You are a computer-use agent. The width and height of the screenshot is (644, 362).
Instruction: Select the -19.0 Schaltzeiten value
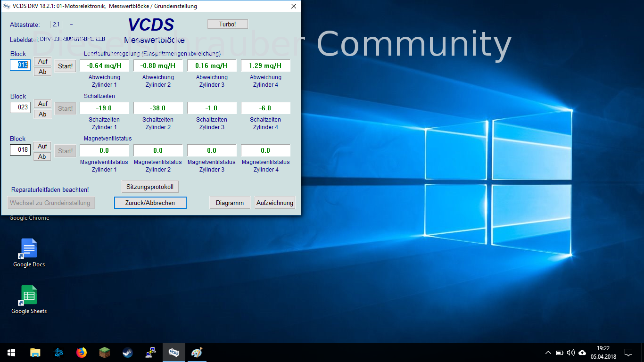coord(104,108)
